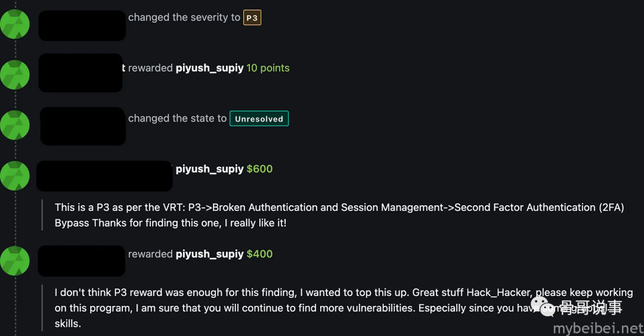Click the 'changed the state to' text
Viewport: 644px width, 336px height.
pyautogui.click(x=178, y=118)
